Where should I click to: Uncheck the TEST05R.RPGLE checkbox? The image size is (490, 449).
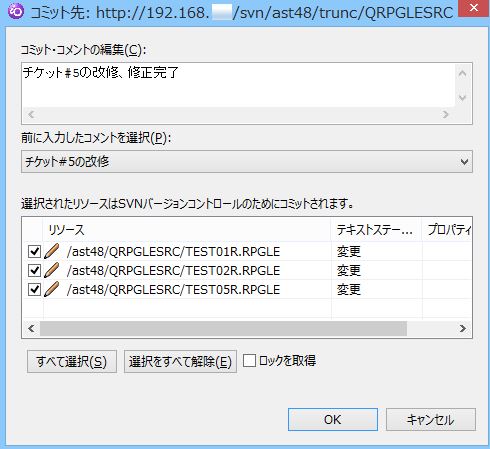[x=34, y=289]
